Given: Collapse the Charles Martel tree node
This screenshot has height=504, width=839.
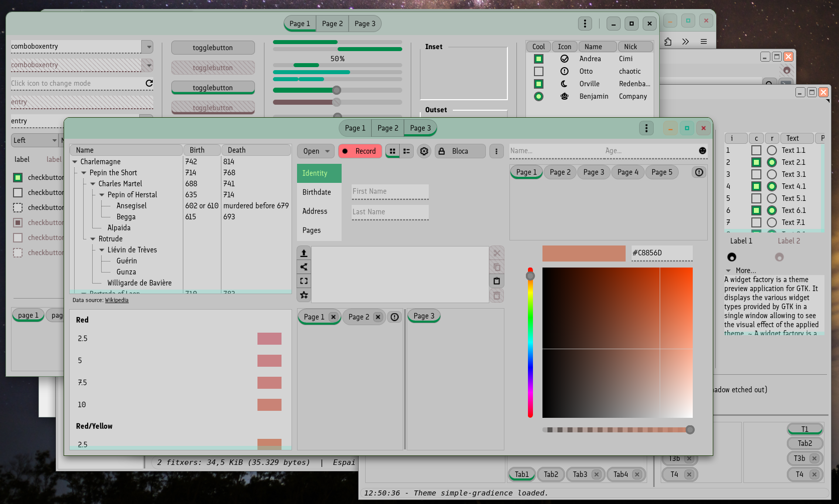Looking at the screenshot, I should click(93, 184).
